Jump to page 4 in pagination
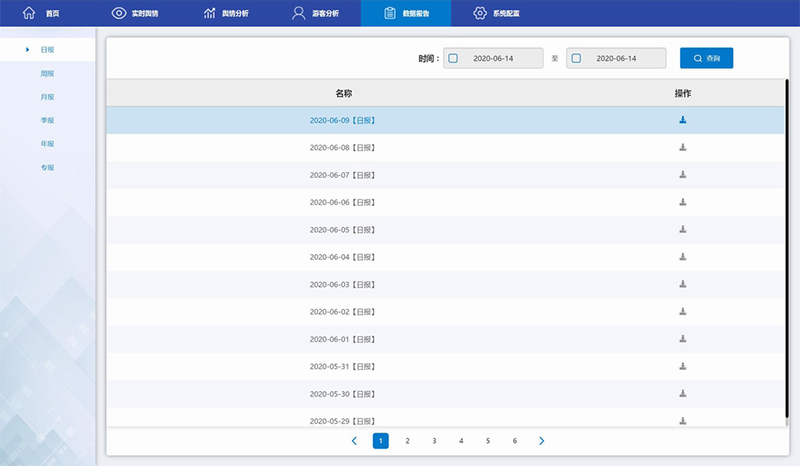 [461, 441]
